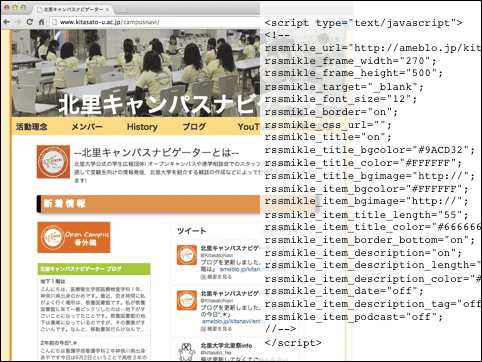
Task: Close the 北里キャンパスナビゲーター browser tab
Action: pyautogui.click(x=107, y=9)
